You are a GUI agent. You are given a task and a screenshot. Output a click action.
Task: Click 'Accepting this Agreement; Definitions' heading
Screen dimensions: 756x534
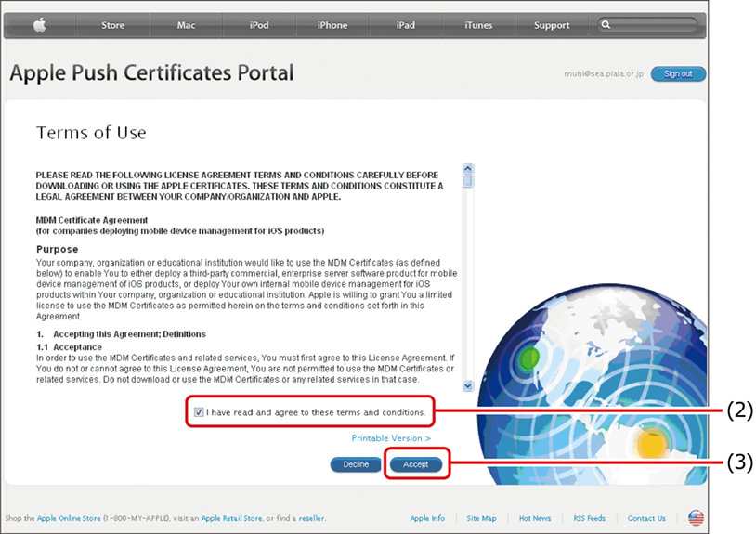pos(129,334)
